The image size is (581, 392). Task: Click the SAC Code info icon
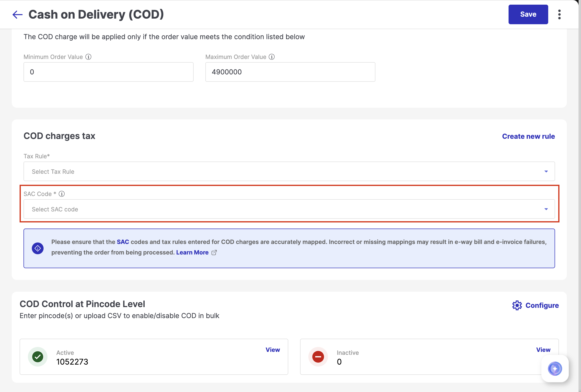(x=62, y=194)
